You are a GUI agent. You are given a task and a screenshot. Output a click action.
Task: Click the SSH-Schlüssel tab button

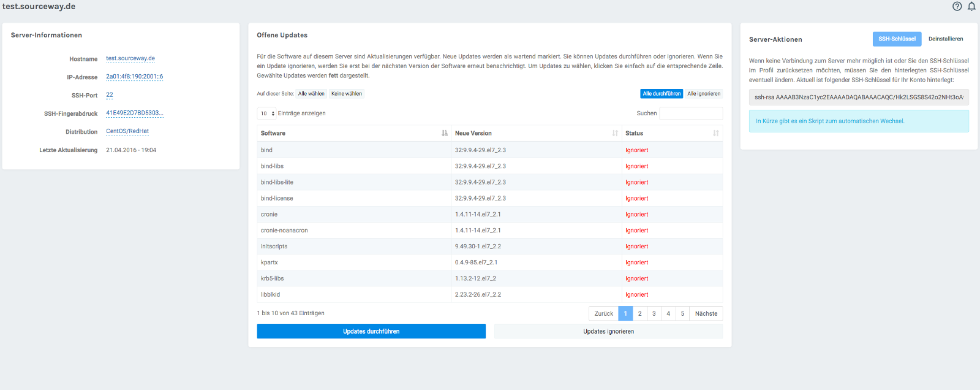click(897, 39)
